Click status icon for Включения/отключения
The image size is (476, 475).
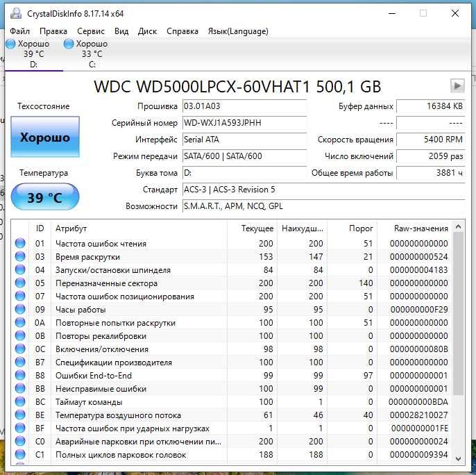20,349
